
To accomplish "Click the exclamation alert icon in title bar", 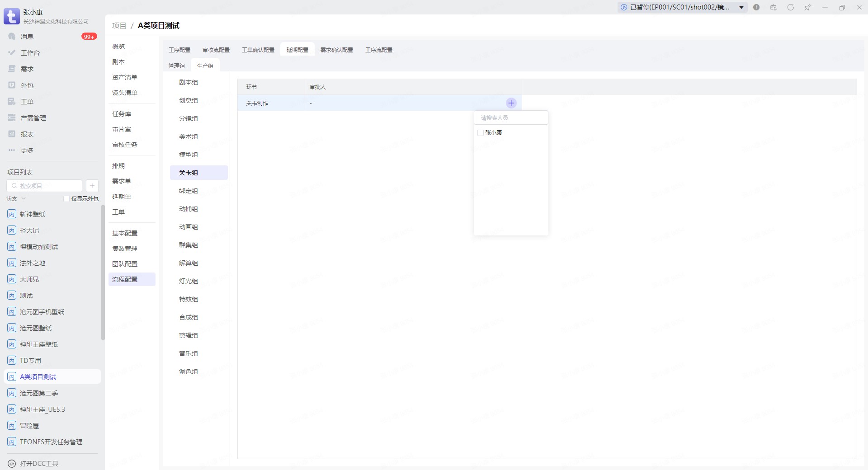I will [756, 7].
